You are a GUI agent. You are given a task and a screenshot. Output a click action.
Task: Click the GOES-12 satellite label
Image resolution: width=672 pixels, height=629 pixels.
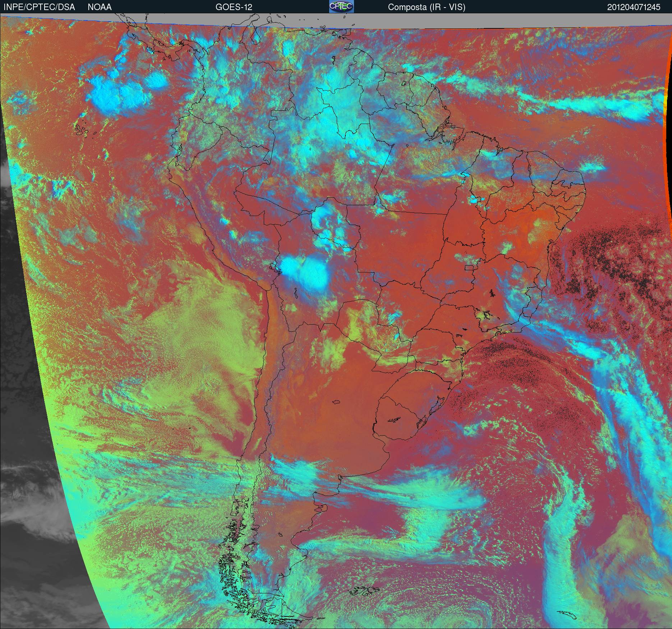click(234, 7)
